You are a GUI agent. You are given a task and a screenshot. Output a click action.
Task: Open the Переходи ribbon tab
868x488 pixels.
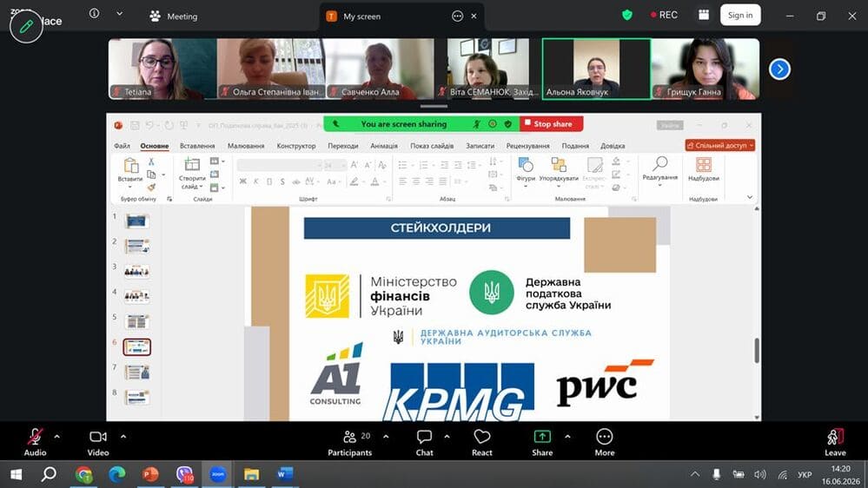point(342,146)
